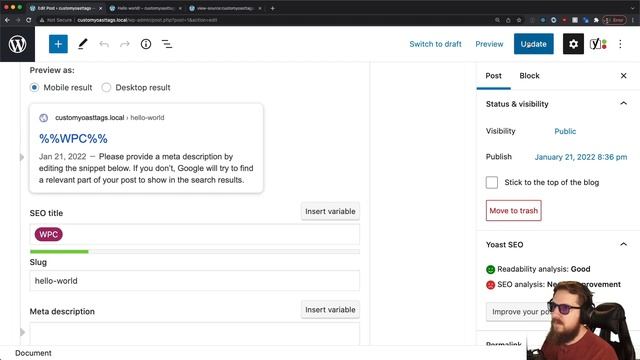Click the blue Update button

(x=533, y=44)
